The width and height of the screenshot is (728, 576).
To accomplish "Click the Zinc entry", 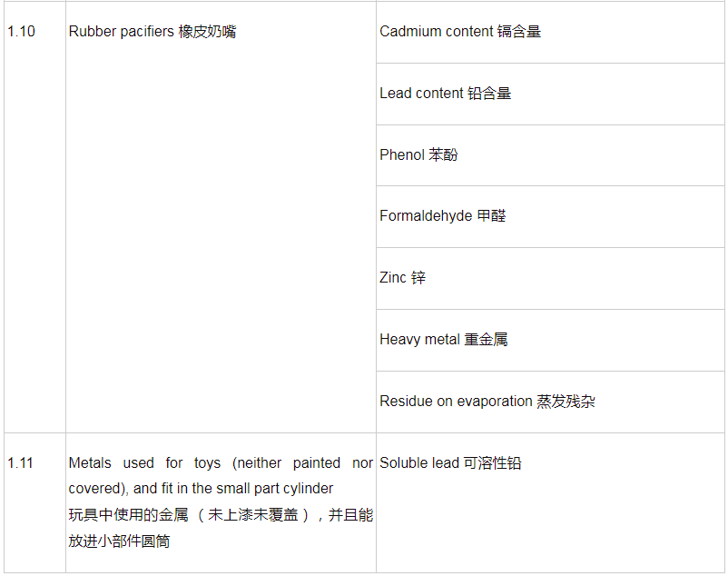I will 393,278.
